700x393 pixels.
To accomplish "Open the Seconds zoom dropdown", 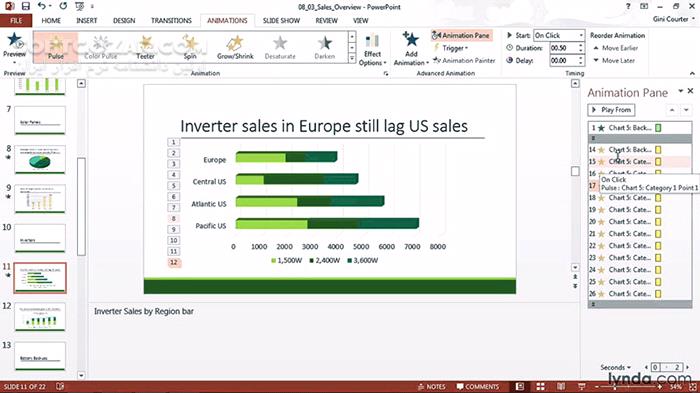I will 616,368.
